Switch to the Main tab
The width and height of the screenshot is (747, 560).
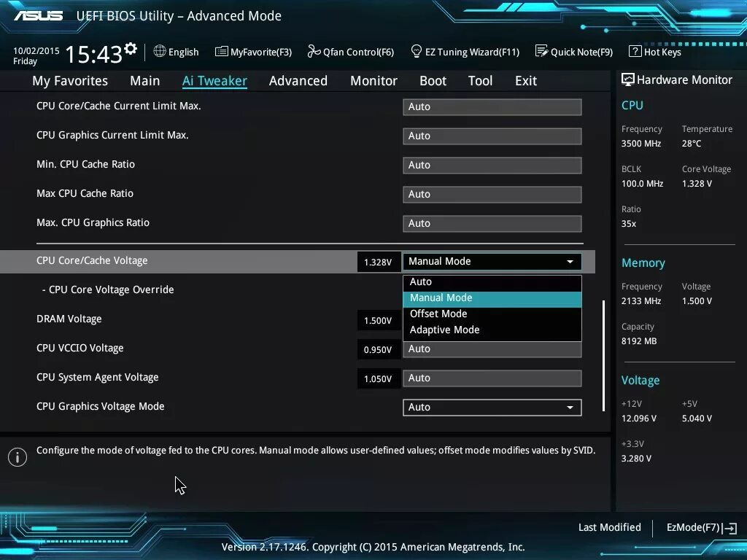pyautogui.click(x=145, y=81)
